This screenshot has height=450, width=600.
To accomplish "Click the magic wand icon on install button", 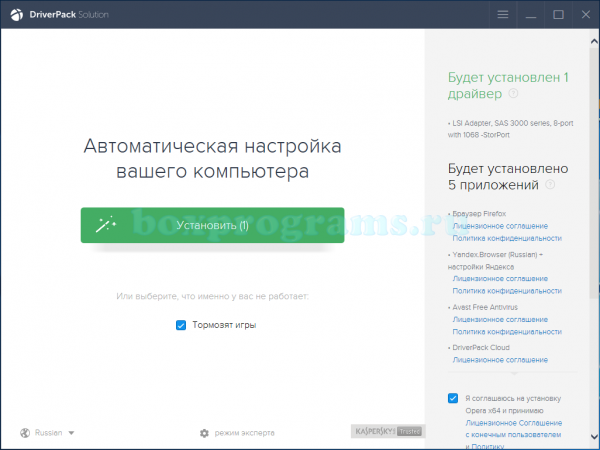I will (106, 225).
